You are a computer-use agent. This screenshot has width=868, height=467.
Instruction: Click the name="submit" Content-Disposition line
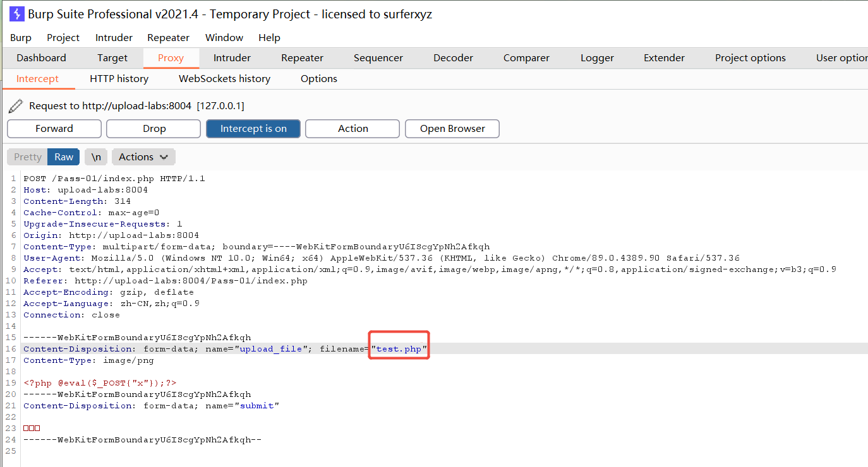(x=151, y=406)
